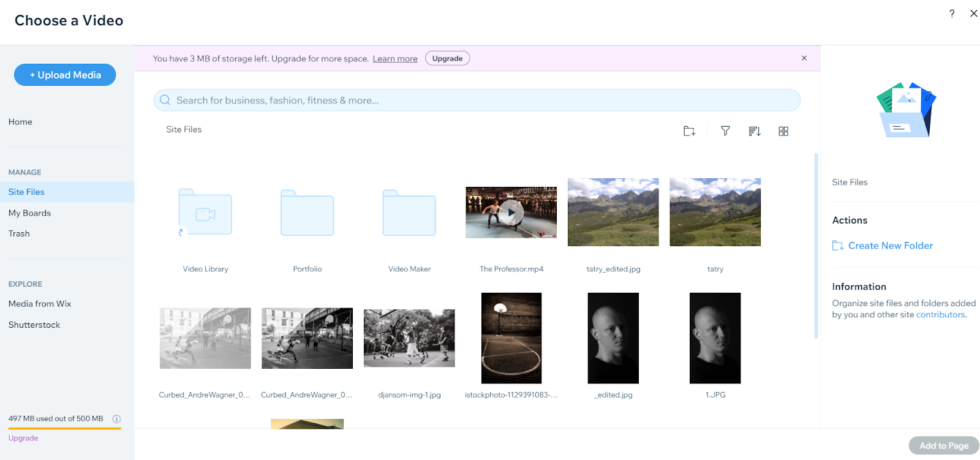Play The Professor.mp4 video thumbnail
Image resolution: width=980 pixels, height=460 pixels.
[x=511, y=213]
